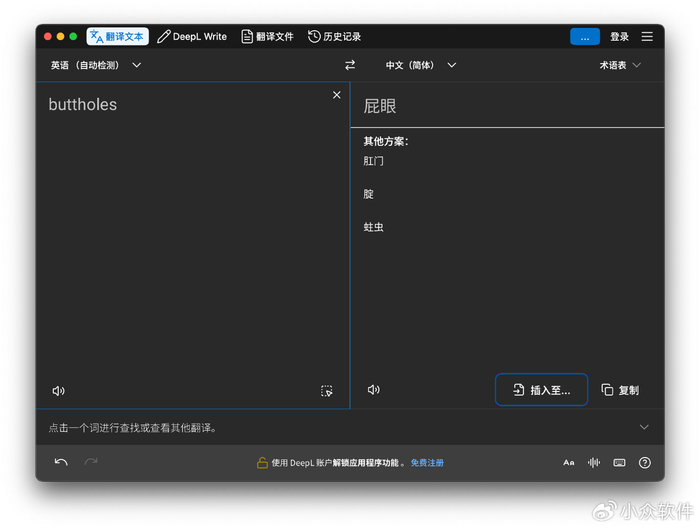Clear the source text with the X icon
Screen dimensions: 700x528
point(337,95)
